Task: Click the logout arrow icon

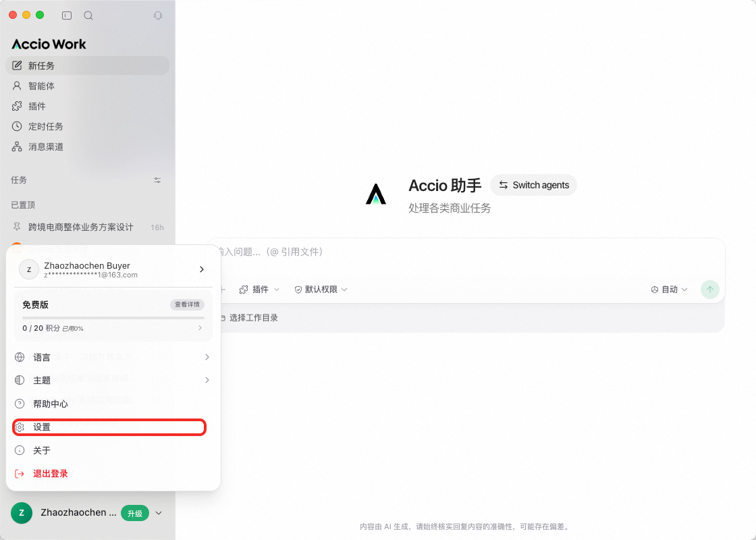Action: (x=20, y=473)
